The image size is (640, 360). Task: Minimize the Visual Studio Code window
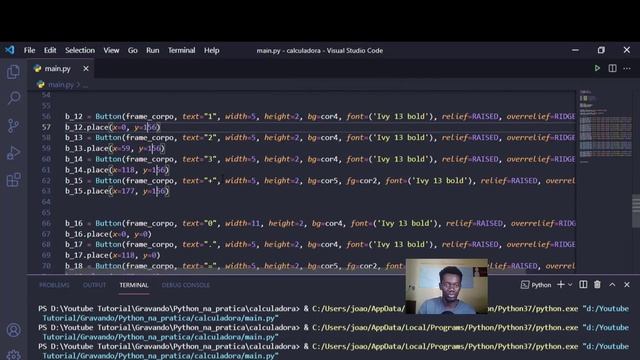575,50
